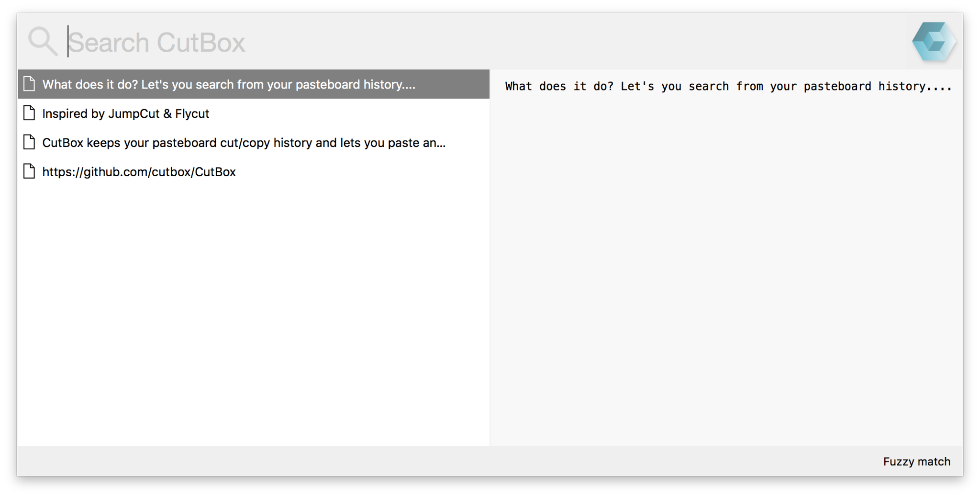Screen dimensions: 980x497
Task: Click the CutBox cube logo icon
Action: pyautogui.click(x=934, y=42)
